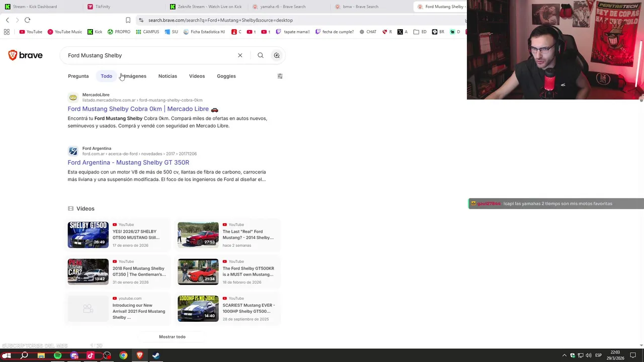
Task: Open the Kick bookmark
Action: [95, 32]
